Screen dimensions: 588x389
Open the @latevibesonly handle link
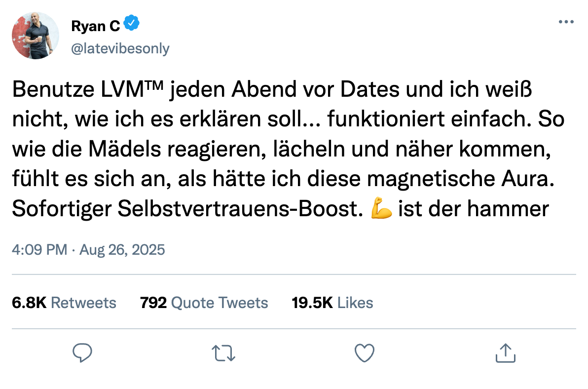(120, 48)
